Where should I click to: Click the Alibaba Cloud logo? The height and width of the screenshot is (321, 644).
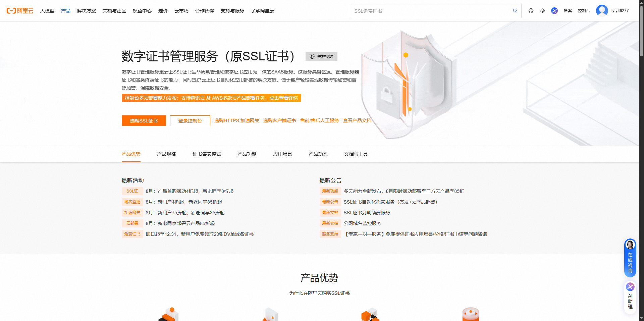tap(20, 11)
